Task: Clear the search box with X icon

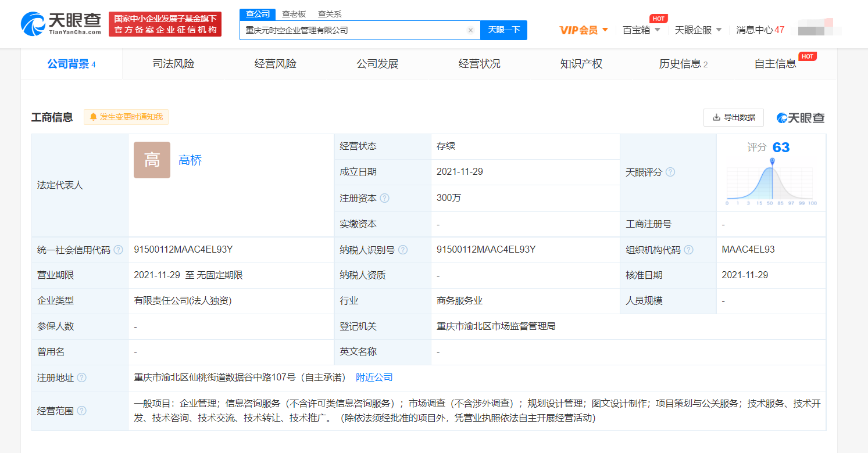Action: tap(470, 30)
